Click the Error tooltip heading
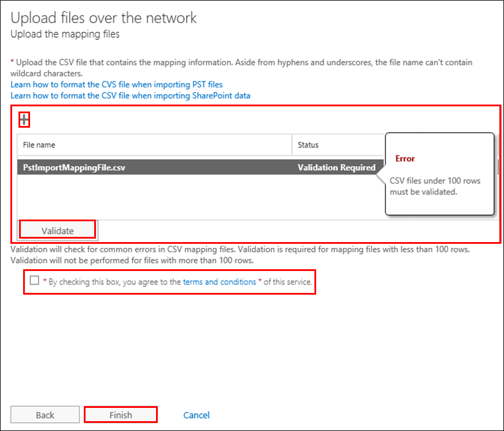The height and width of the screenshot is (431, 504). (x=405, y=158)
